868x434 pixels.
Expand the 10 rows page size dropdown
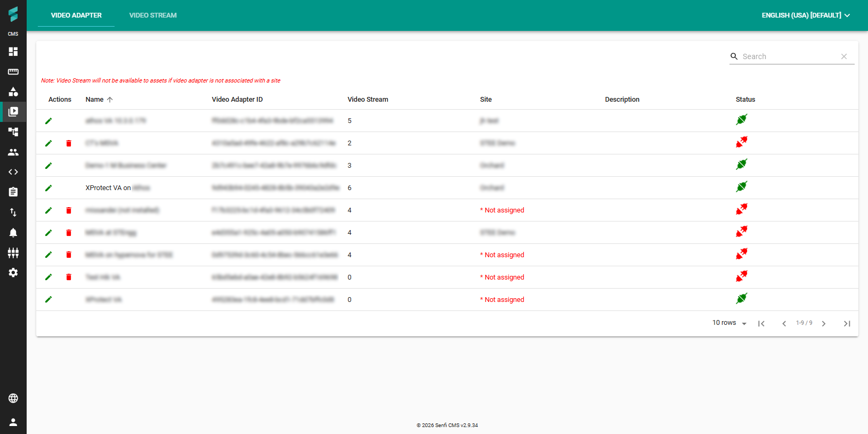[729, 323]
